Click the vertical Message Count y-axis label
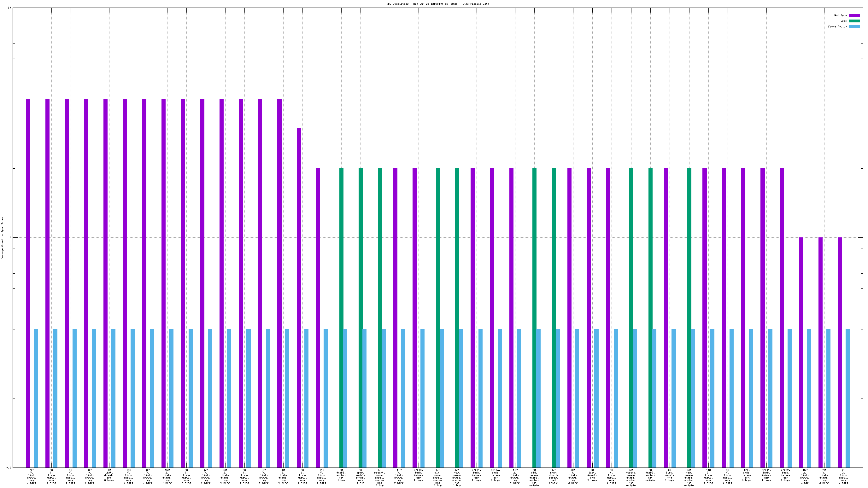This screenshot has width=868, height=488. tap(3, 238)
